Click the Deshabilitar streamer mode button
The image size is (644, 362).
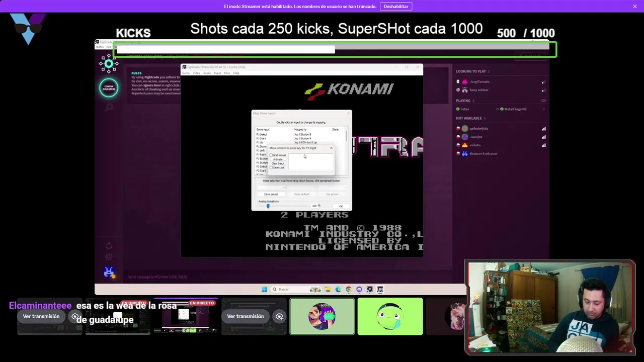[x=396, y=6]
